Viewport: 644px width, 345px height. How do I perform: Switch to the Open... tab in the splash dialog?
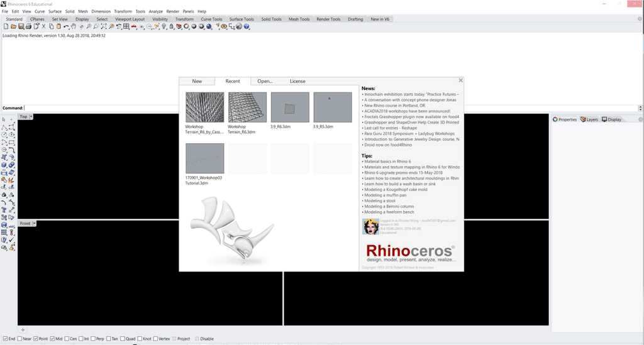tap(265, 81)
